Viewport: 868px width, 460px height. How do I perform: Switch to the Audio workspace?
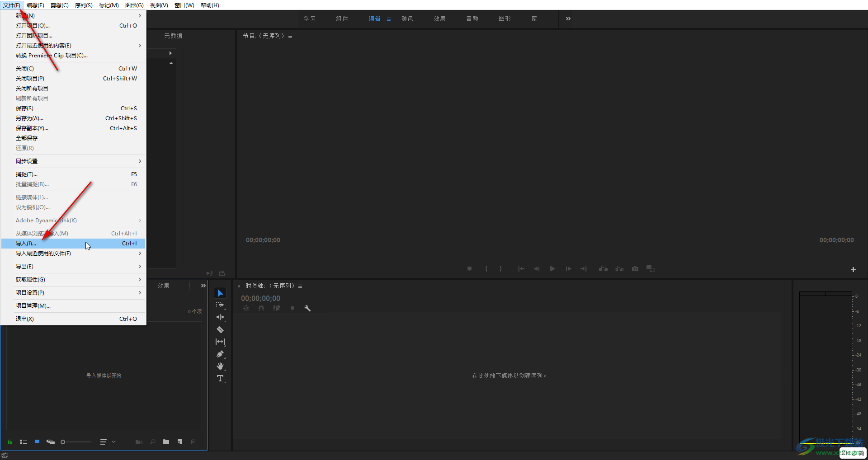472,19
